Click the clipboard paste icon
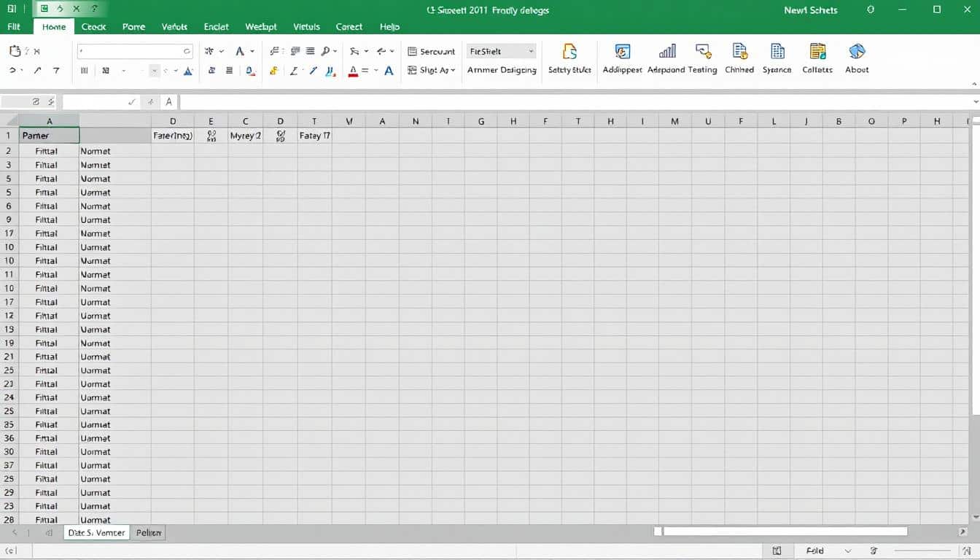The image size is (980, 560). (15, 51)
